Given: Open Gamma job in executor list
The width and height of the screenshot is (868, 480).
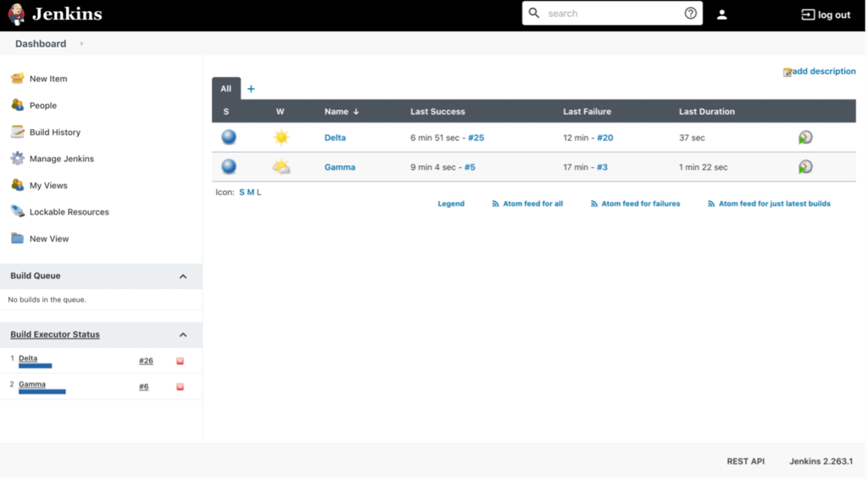Looking at the screenshot, I should (32, 384).
